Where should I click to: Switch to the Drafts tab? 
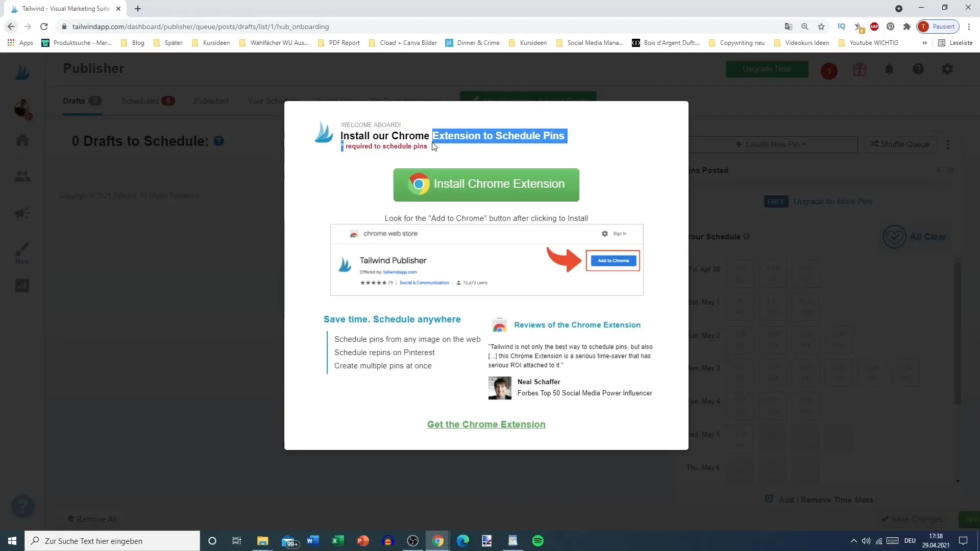click(x=82, y=101)
